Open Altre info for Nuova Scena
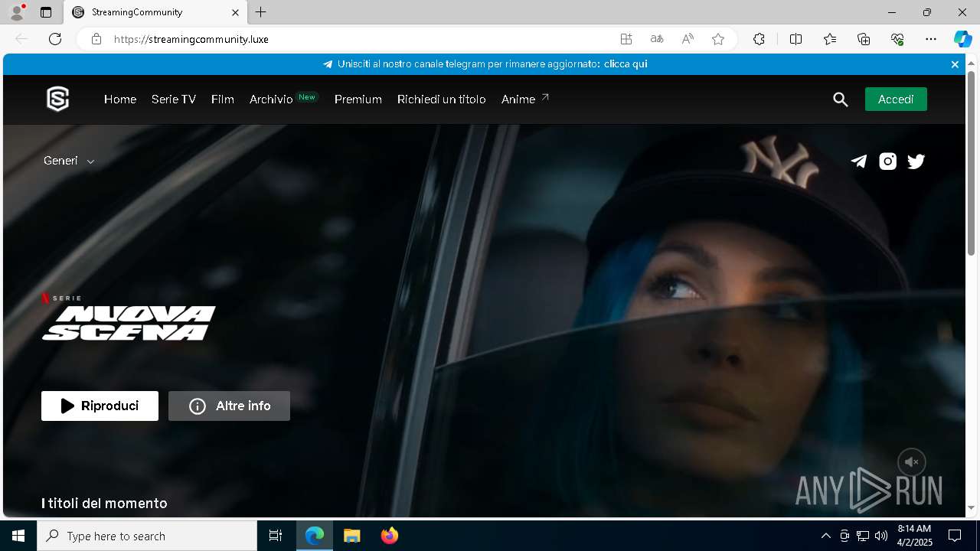The image size is (980, 551). click(230, 406)
